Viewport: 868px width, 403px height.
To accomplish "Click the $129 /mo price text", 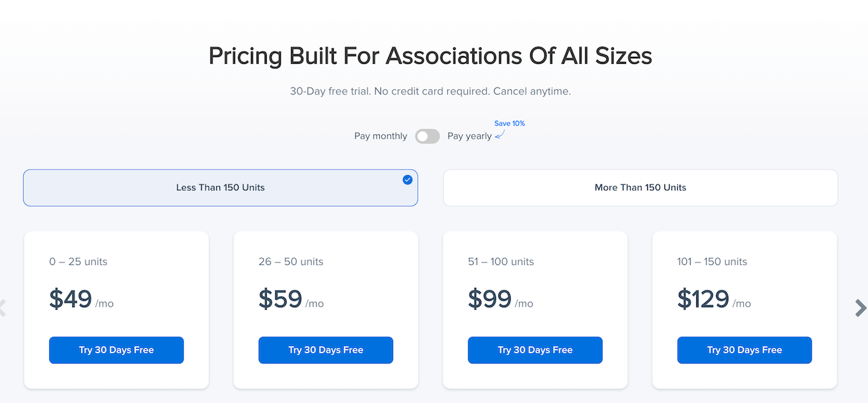I will point(714,300).
